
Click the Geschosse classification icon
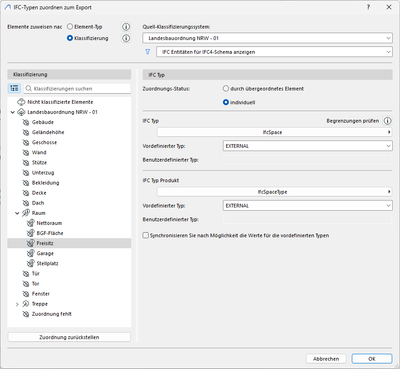tap(26, 142)
